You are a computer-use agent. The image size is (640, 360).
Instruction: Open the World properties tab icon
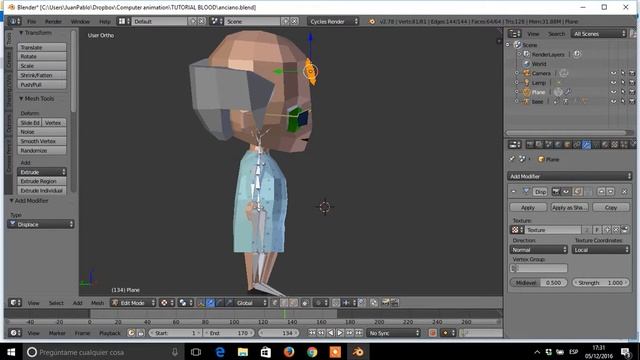[x=558, y=144]
